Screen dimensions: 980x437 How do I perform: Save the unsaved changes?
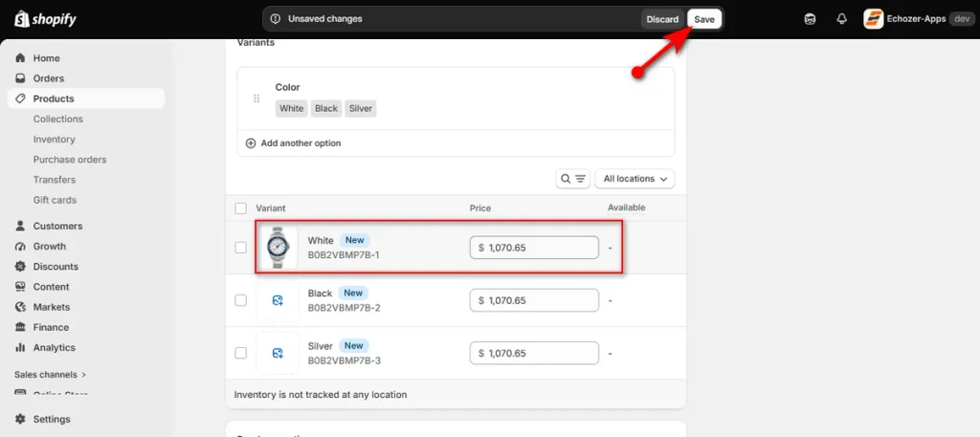coord(704,19)
